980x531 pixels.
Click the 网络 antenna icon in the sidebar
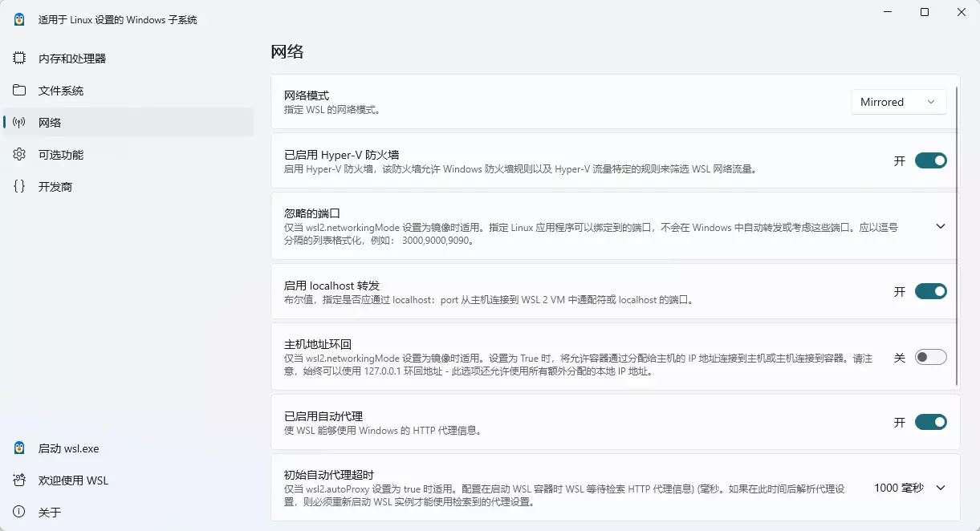19,123
